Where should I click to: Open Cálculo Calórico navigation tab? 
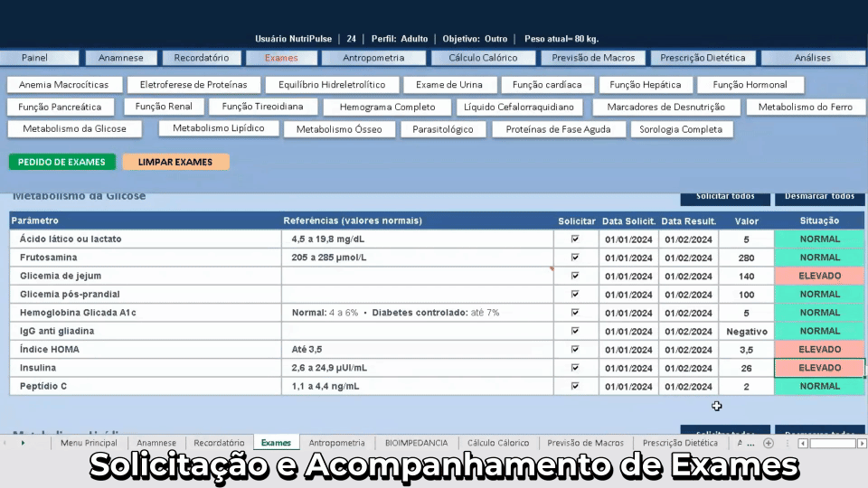483,58
